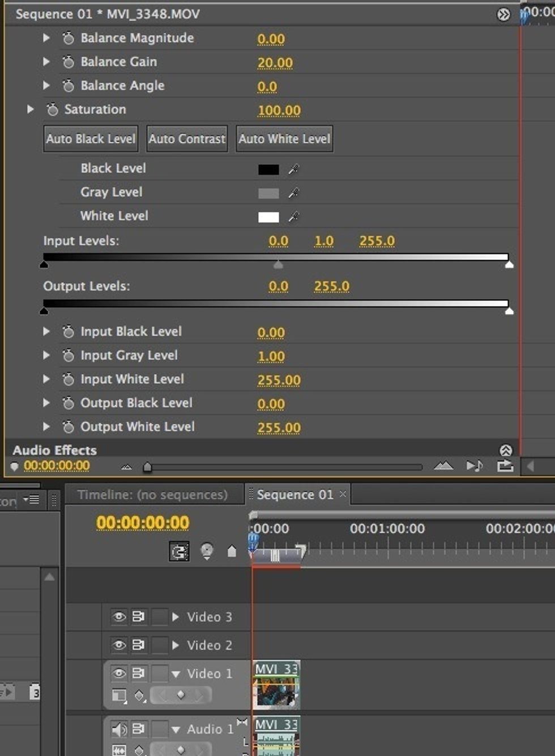Click the Set Unnumbered Marker icon
Screen dimensions: 555x756
(207, 550)
